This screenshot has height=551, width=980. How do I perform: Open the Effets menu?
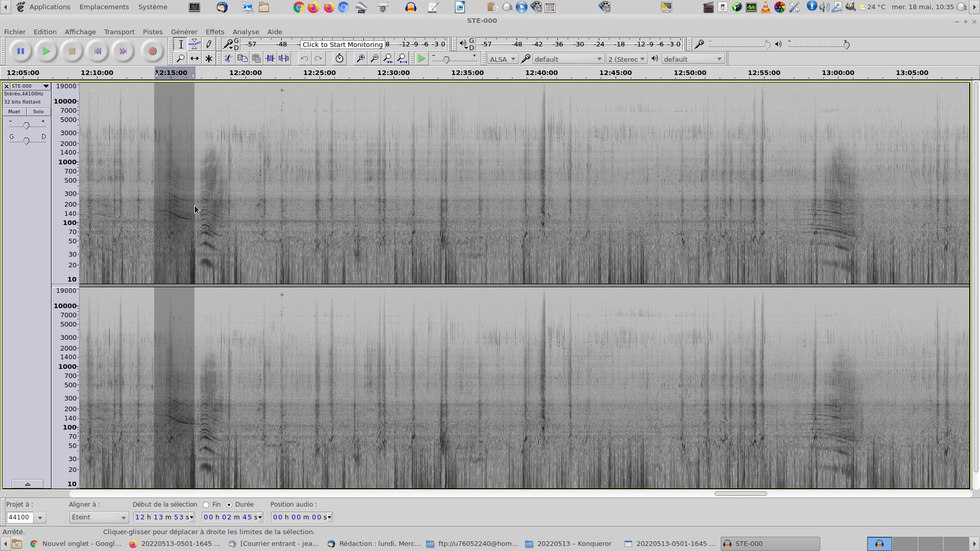point(214,32)
